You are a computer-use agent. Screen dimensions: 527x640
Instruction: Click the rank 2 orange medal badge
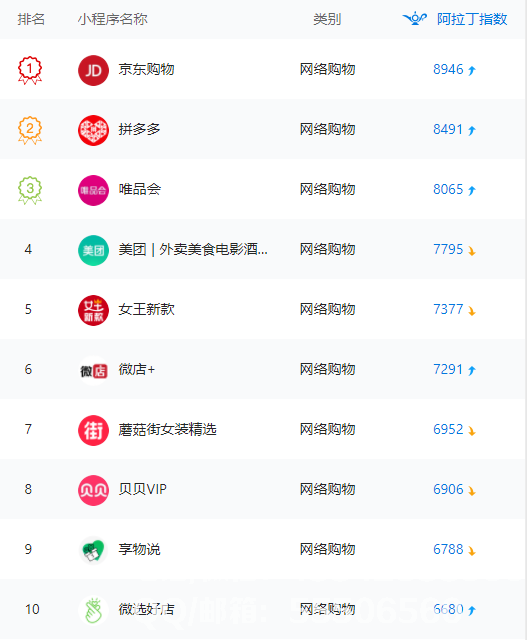coord(30,130)
